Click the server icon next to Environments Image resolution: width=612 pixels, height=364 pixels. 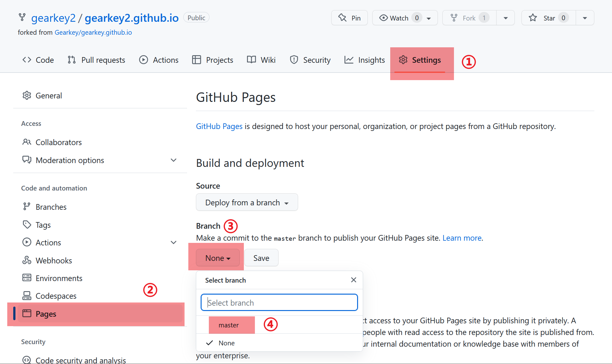27,278
